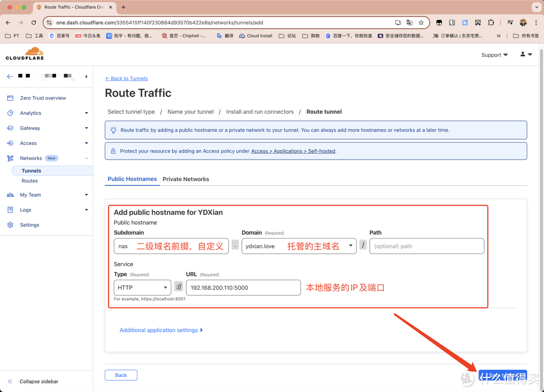The width and height of the screenshot is (544, 392).
Task: Click the Chrome profile avatar
Action: pos(523,23)
